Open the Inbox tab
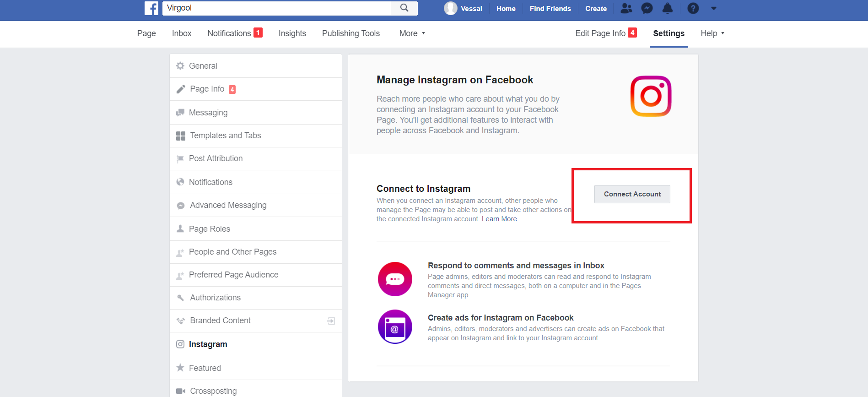 tap(182, 33)
